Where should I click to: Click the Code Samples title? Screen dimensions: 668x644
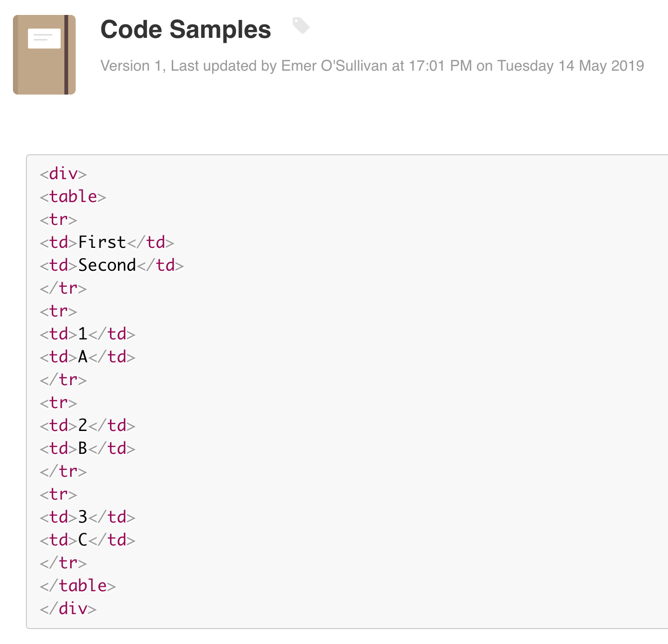click(x=186, y=29)
